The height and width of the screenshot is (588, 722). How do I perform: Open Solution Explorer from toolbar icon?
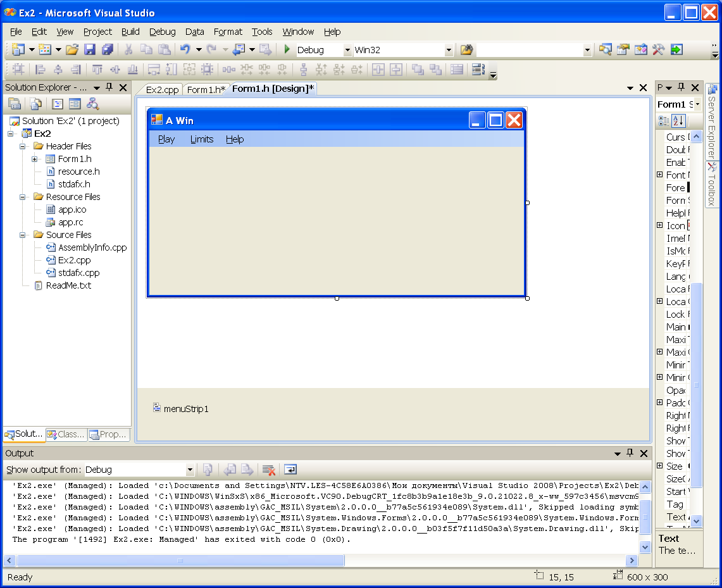(605, 49)
